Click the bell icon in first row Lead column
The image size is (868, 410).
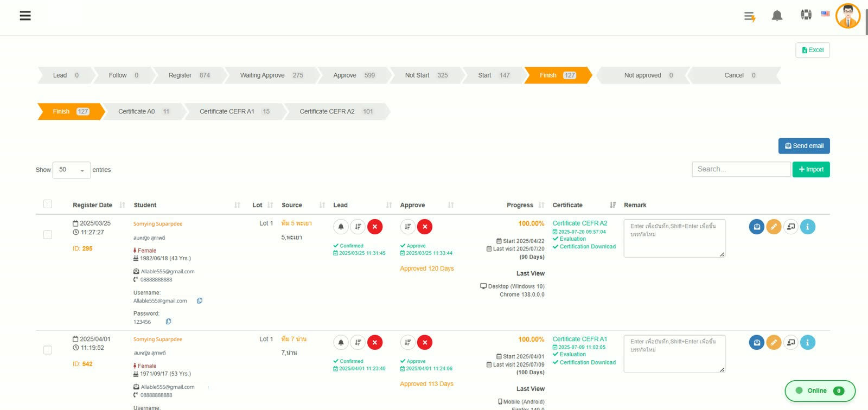click(x=341, y=227)
